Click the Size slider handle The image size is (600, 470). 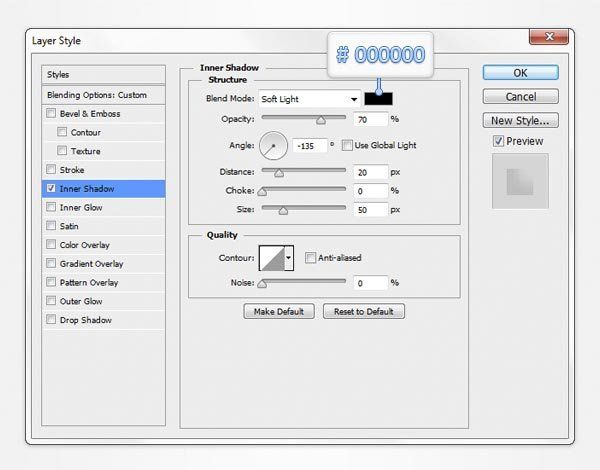[283, 211]
